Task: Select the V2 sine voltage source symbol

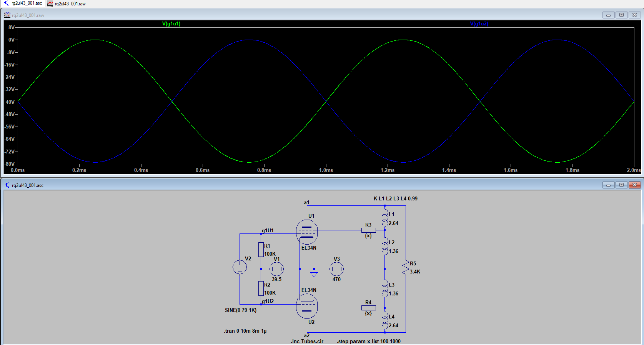Action: tap(240, 267)
